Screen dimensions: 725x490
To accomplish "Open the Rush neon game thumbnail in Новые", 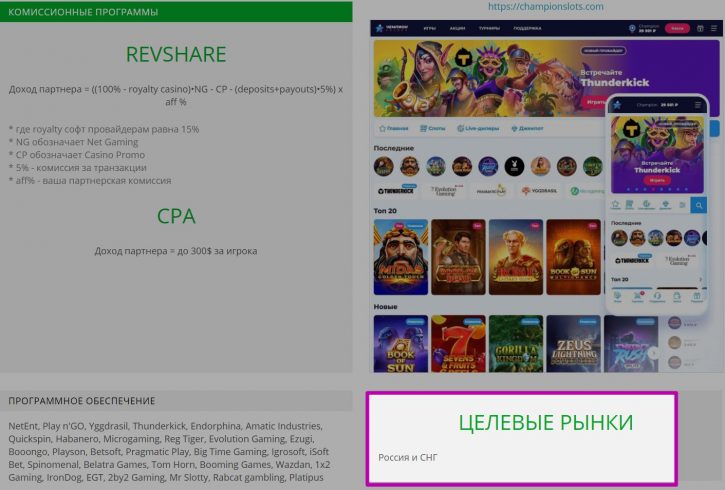I will point(631,344).
